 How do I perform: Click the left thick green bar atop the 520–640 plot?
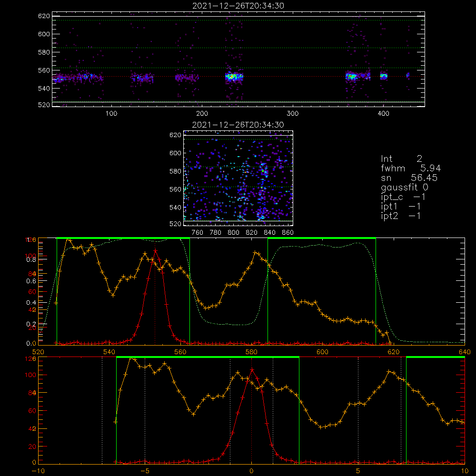(123, 238)
